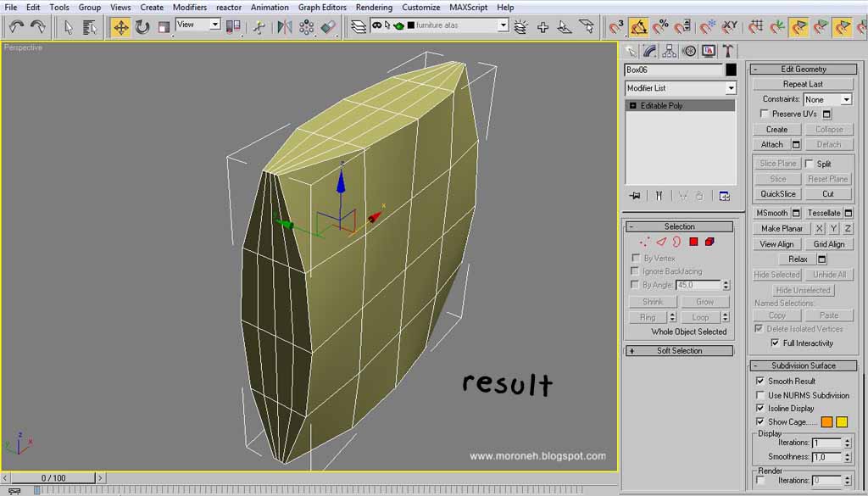This screenshot has width=868, height=496.
Task: Click the QuickSlice button
Action: (x=777, y=194)
